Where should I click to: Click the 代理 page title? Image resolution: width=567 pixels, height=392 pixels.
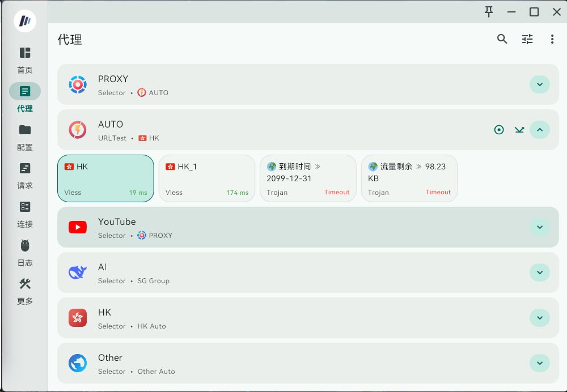(70, 40)
